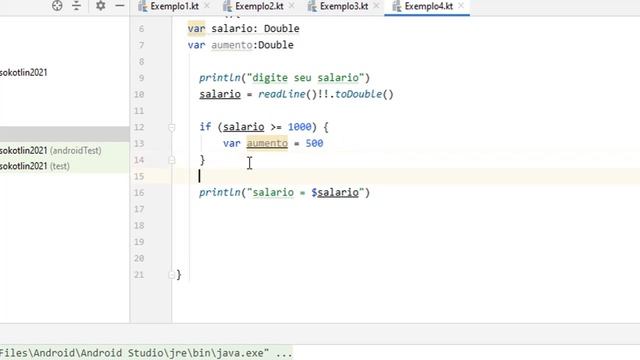Close the Exemplo3.kt tab
The image size is (640, 360).
[x=376, y=6]
